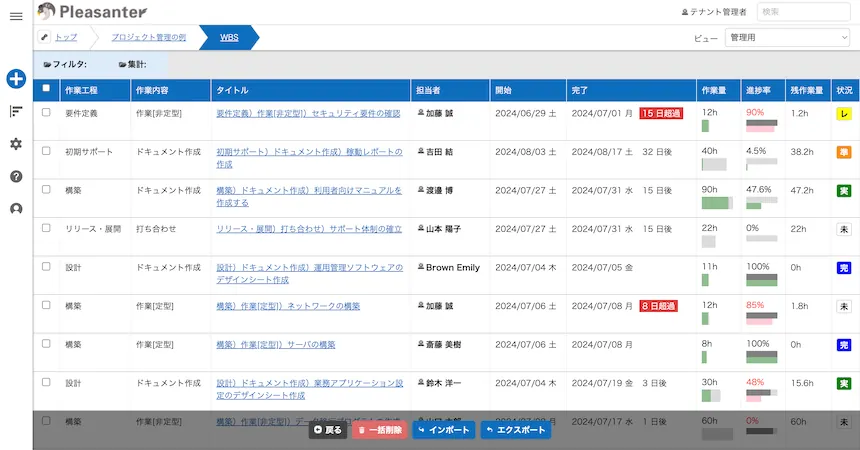
Task: Expand the 集計 section
Action: pos(132,64)
